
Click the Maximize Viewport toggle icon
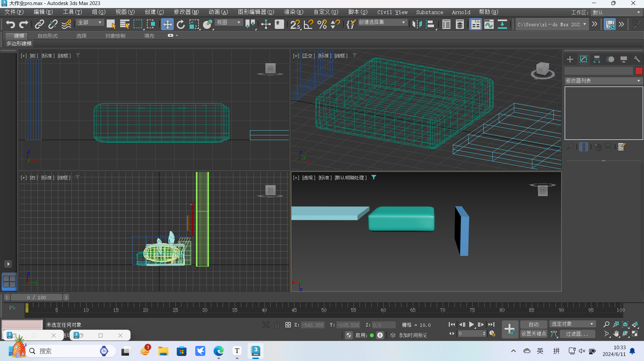point(635,334)
